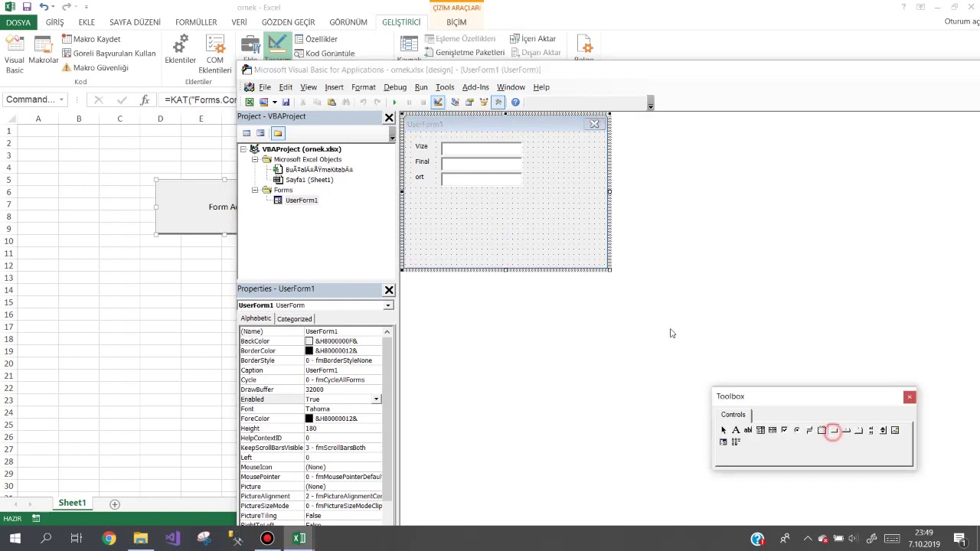Open the Insert menu in VBA editor
This screenshot has height=551, width=980.
334,87
